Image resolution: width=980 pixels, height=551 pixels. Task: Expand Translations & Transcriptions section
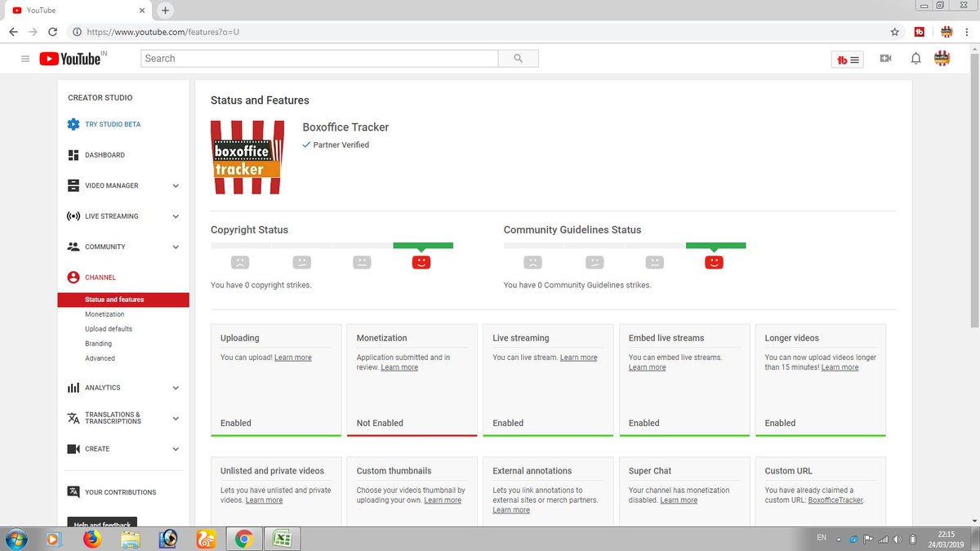click(x=176, y=419)
